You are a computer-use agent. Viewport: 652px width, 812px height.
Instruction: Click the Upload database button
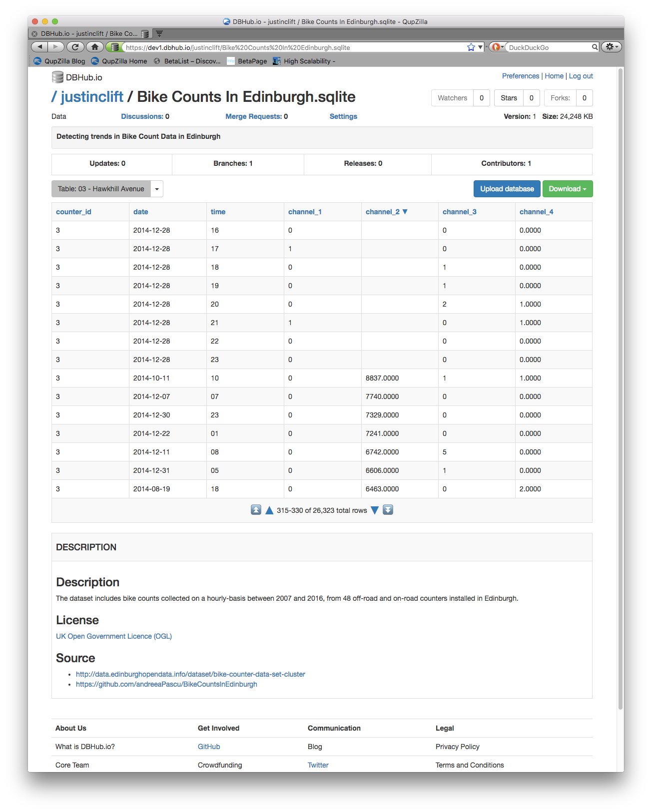click(x=507, y=189)
